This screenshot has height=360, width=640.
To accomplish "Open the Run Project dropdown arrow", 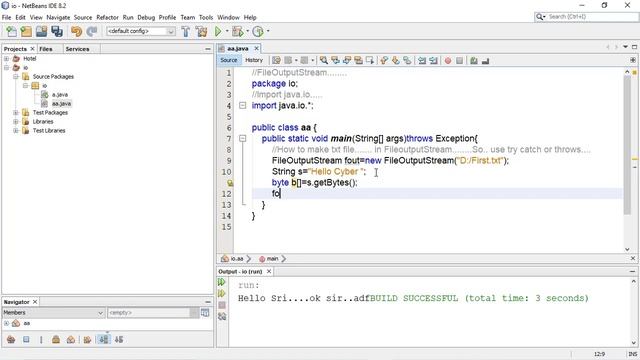I will (x=227, y=31).
